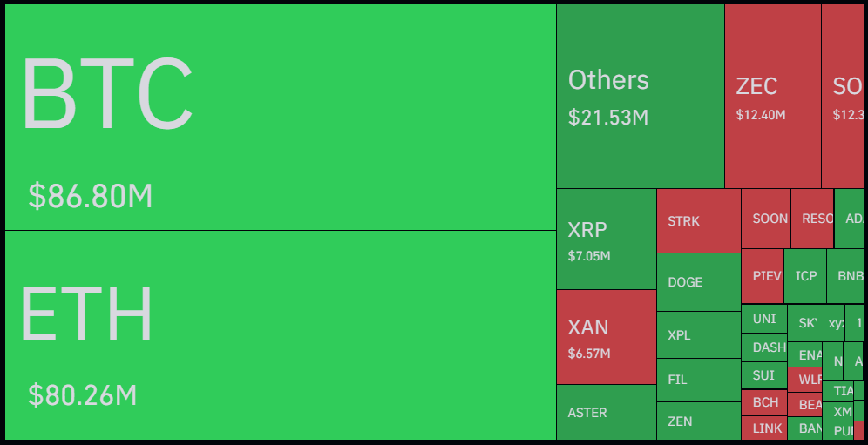Select the red BCH tile

tap(763, 402)
